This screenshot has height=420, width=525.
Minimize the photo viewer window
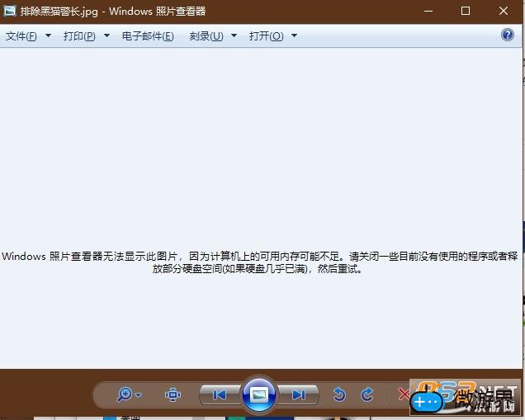[x=428, y=11]
